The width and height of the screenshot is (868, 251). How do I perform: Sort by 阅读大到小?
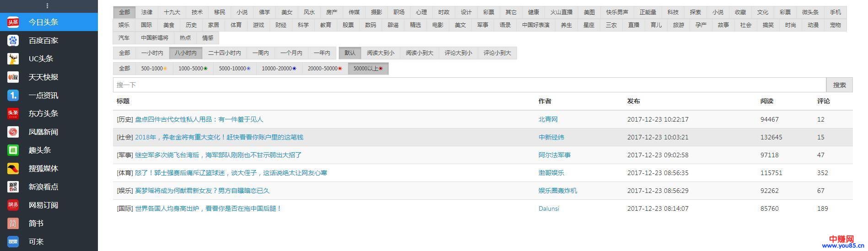380,53
